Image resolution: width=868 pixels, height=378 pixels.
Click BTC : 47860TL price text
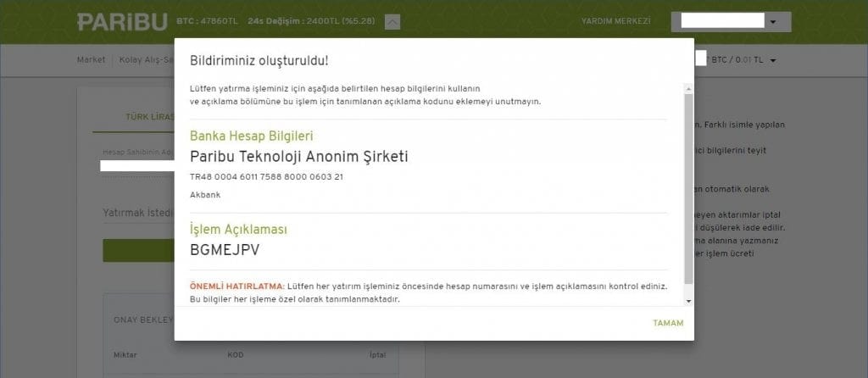[207, 21]
